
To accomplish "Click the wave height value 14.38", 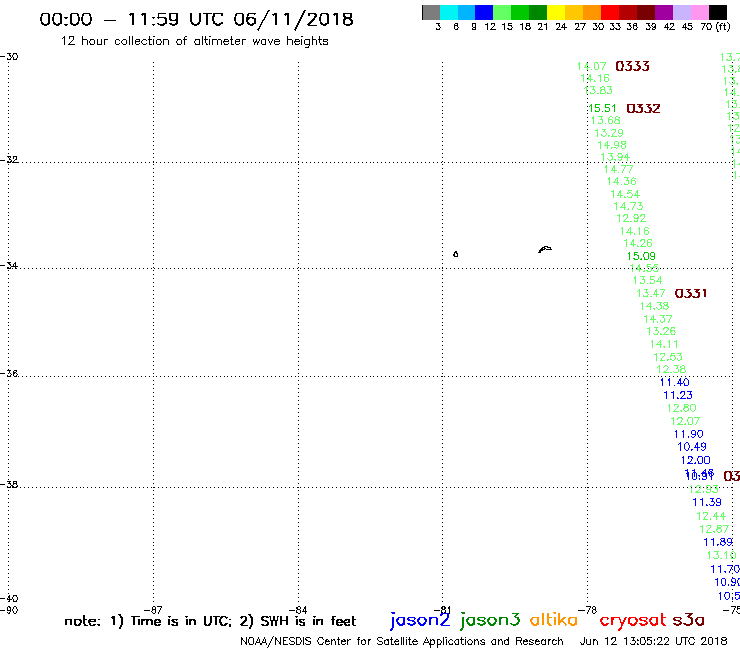I will pyautogui.click(x=654, y=306).
